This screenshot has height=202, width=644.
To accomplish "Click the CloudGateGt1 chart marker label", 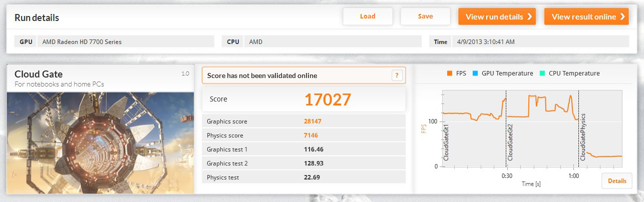I will click(x=447, y=142).
